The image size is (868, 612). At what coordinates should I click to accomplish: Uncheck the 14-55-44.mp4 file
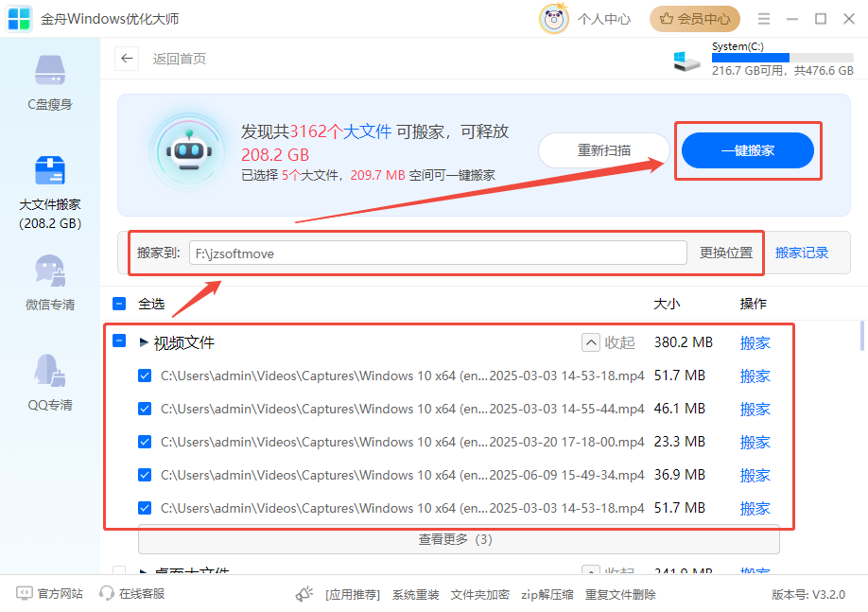[145, 409]
